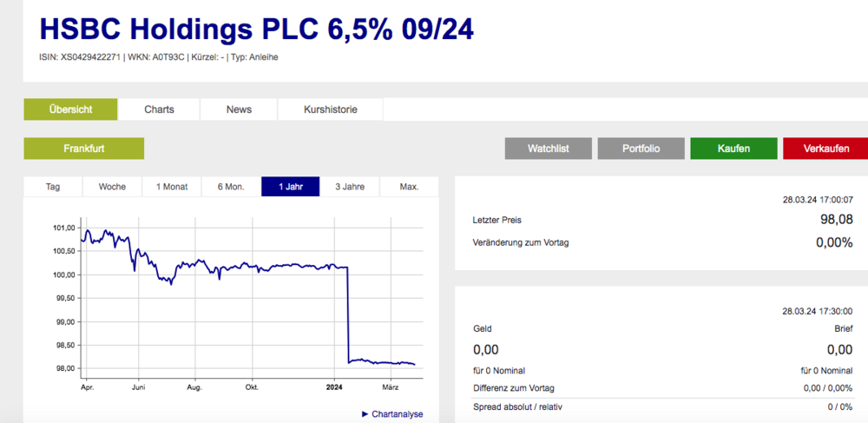Click the 100,00 y-axis label

coord(65,275)
